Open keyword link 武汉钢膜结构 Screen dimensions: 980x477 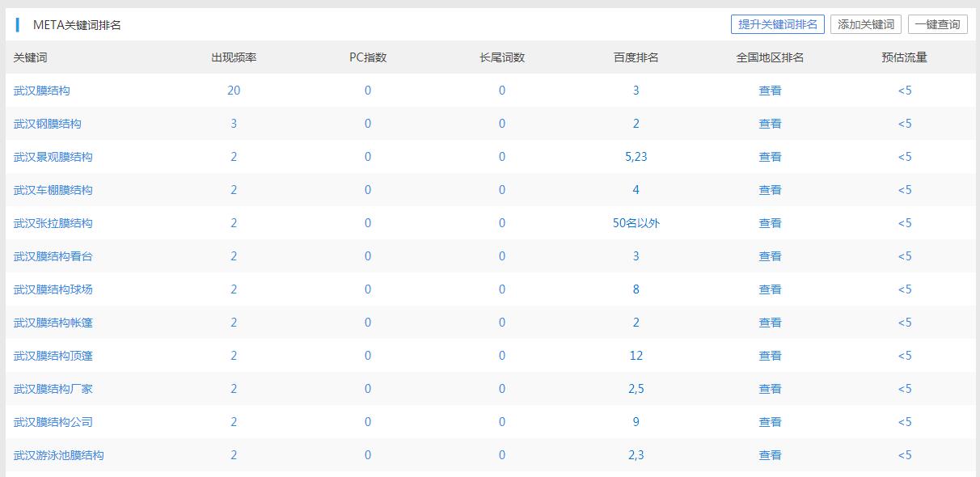point(48,124)
